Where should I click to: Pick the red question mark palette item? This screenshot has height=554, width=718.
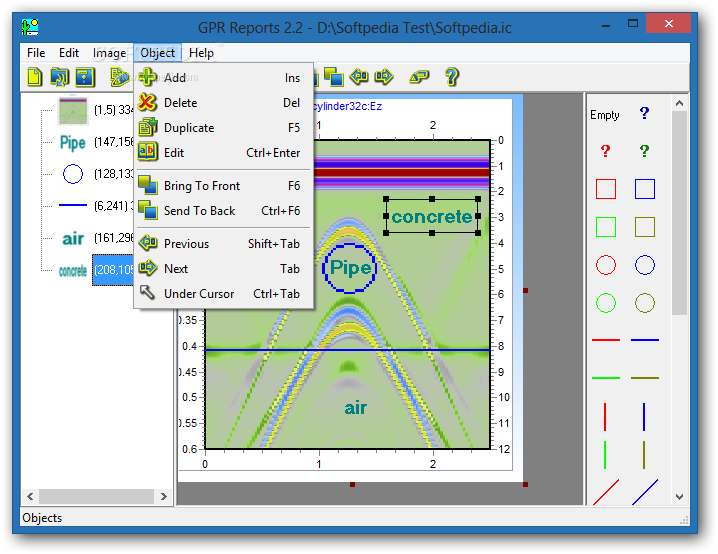point(605,151)
